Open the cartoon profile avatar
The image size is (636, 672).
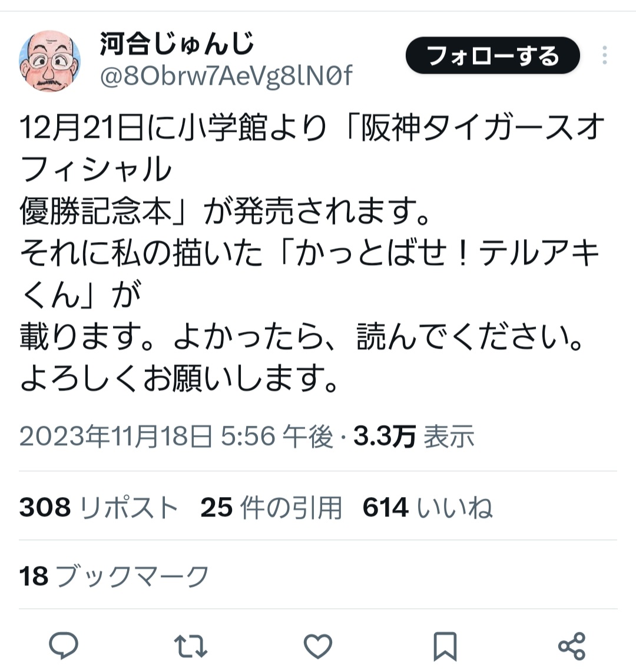[49, 61]
